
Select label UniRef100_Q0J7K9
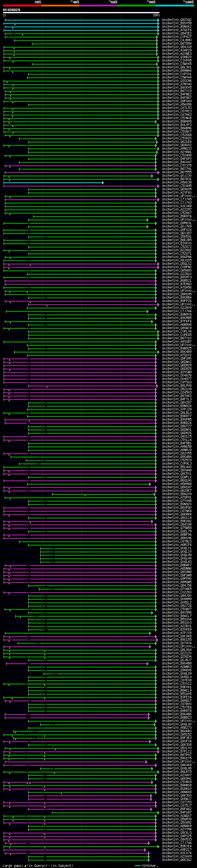click(177, 226)
